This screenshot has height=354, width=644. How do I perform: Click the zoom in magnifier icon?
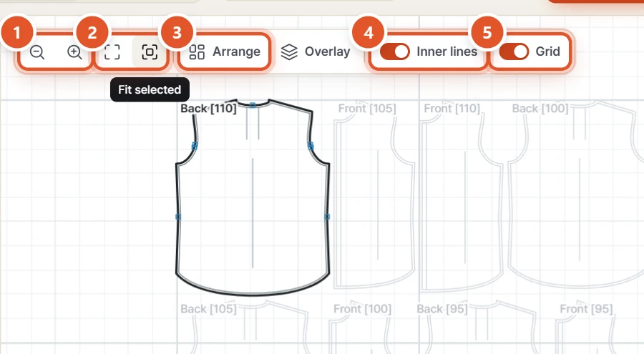[74, 52]
